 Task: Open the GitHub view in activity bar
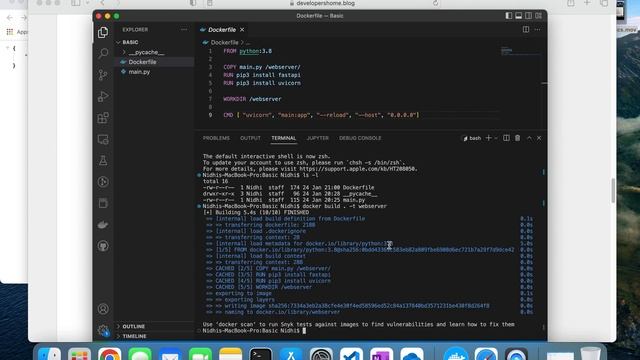(x=103, y=246)
